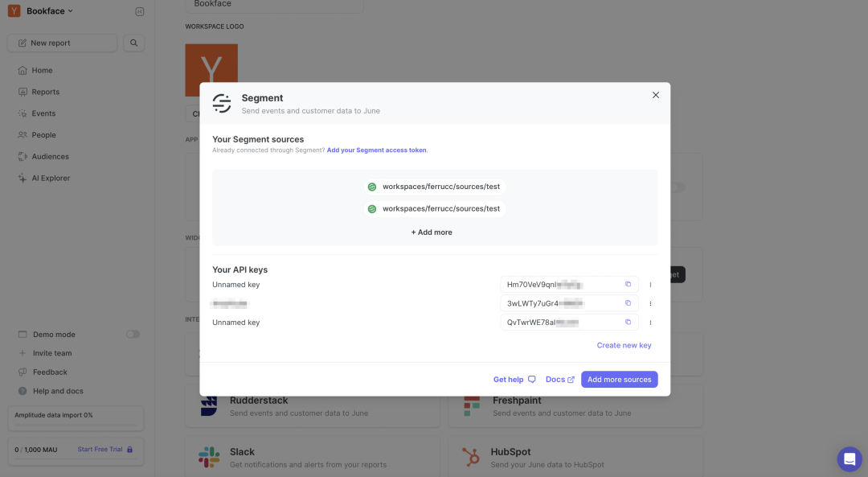Open the Rudderstack integration card
This screenshot has width=868, height=477.
click(312, 406)
